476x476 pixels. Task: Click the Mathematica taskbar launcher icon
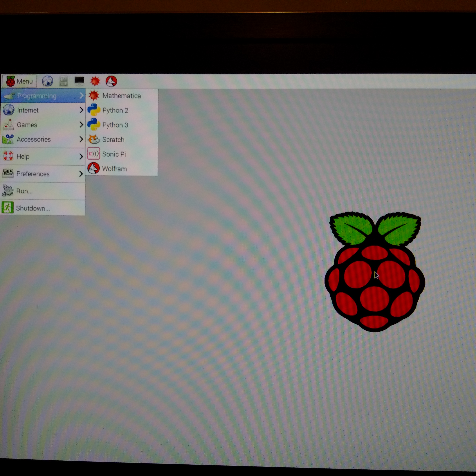[x=95, y=81]
